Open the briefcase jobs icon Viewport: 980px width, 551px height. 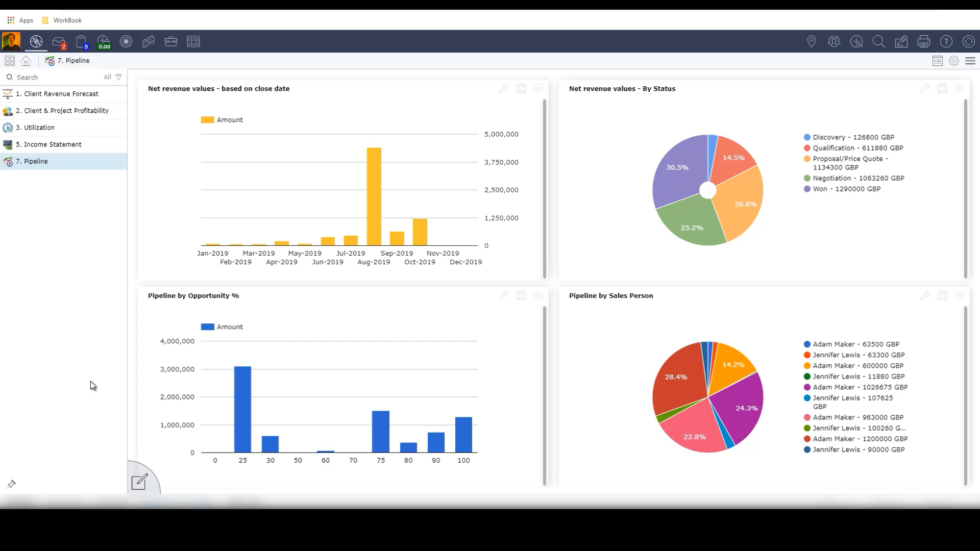[x=171, y=42]
